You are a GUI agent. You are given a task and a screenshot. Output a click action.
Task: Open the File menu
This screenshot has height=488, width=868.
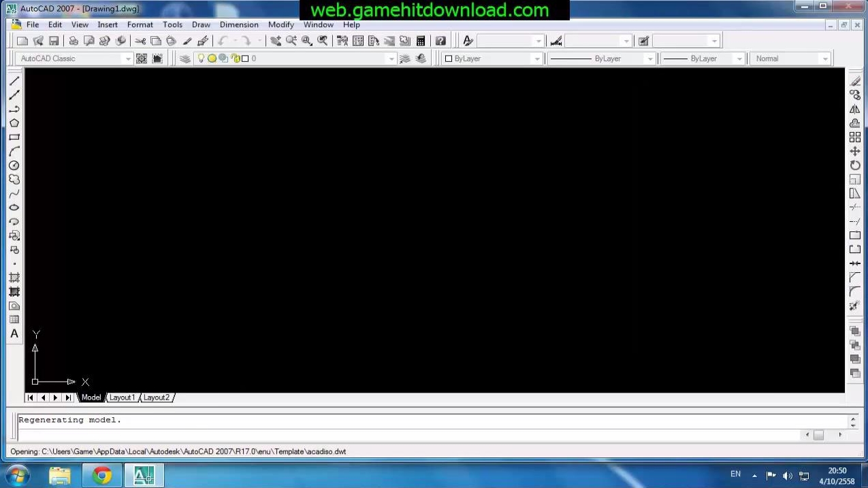coord(33,25)
